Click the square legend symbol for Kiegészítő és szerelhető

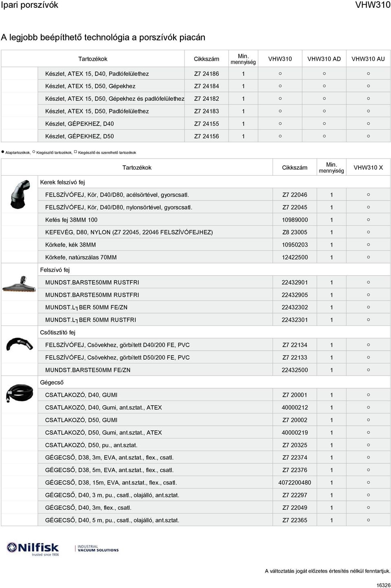pyautogui.click(x=75, y=152)
